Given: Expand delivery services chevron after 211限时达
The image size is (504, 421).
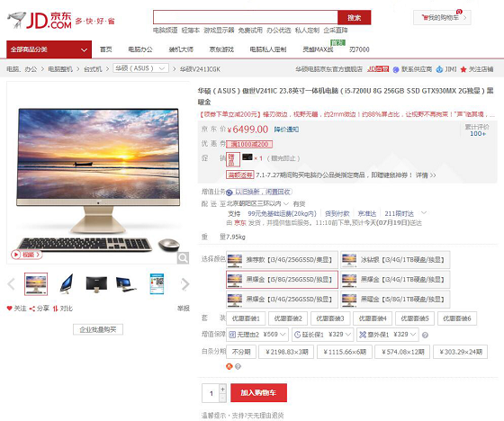Looking at the screenshot, I should [x=424, y=213].
